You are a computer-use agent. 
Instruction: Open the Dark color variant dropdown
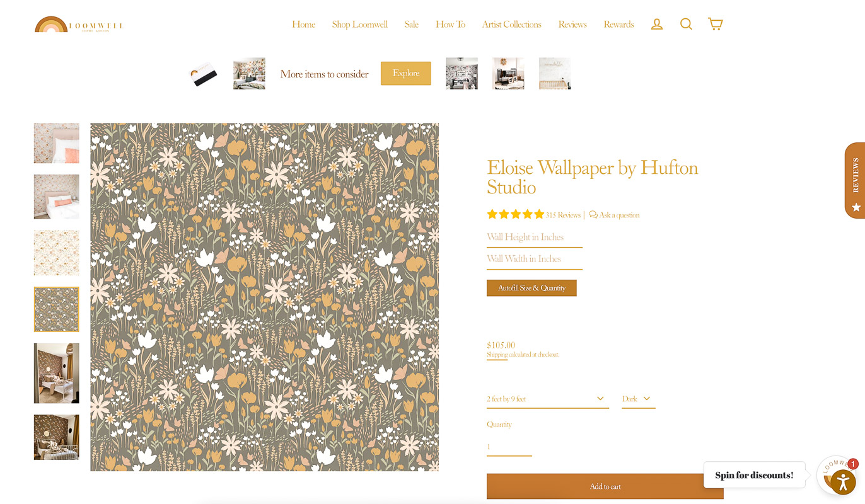point(638,399)
